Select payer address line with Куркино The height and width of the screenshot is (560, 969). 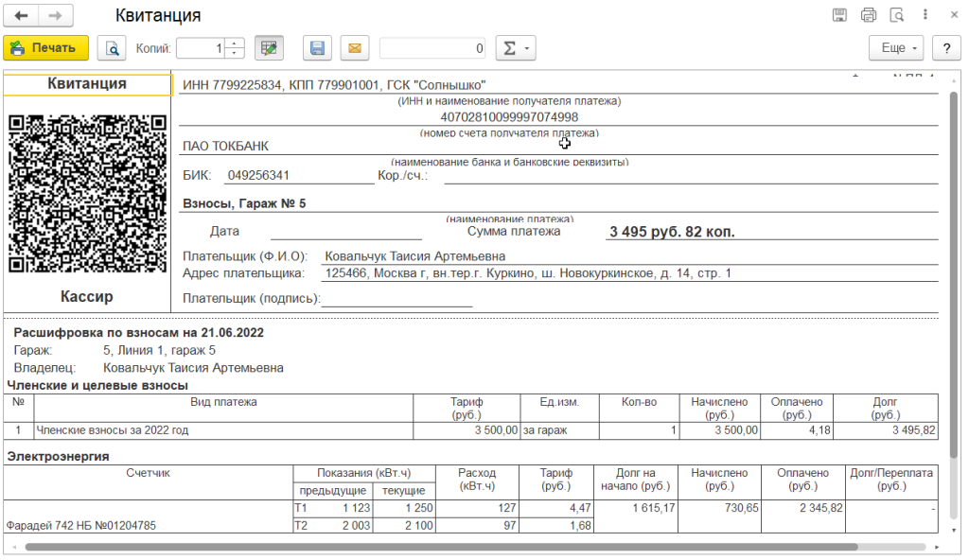[x=528, y=273]
